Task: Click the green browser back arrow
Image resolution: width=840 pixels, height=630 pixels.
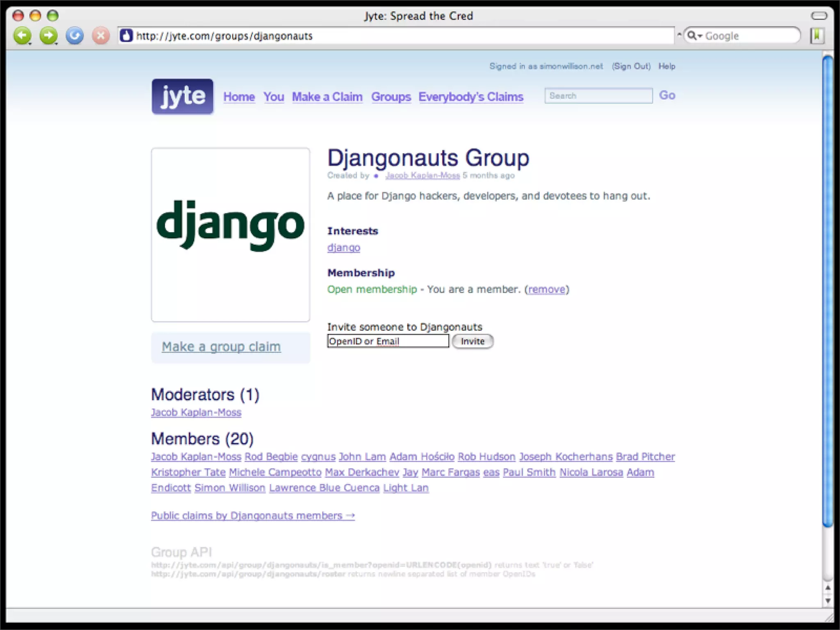Action: click(22, 36)
